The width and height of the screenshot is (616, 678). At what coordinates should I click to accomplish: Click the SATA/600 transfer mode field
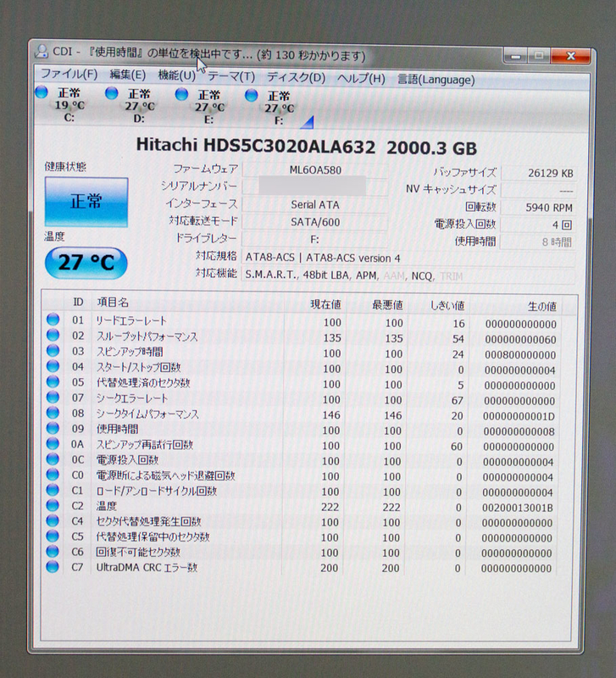[x=315, y=222]
